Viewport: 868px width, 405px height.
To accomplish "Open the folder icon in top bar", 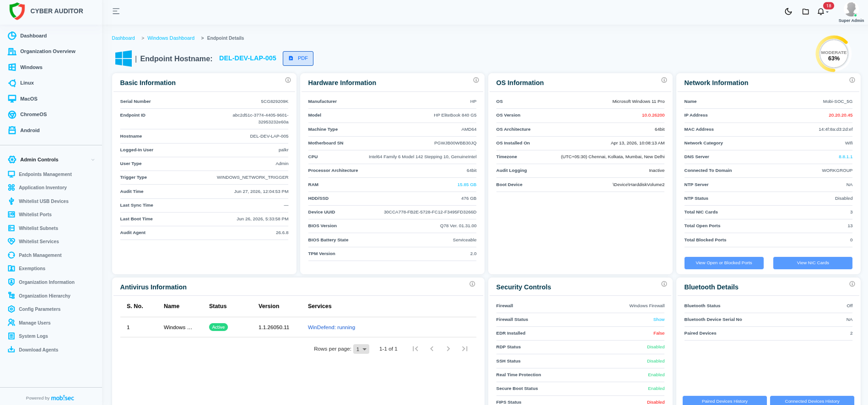I will pos(806,11).
